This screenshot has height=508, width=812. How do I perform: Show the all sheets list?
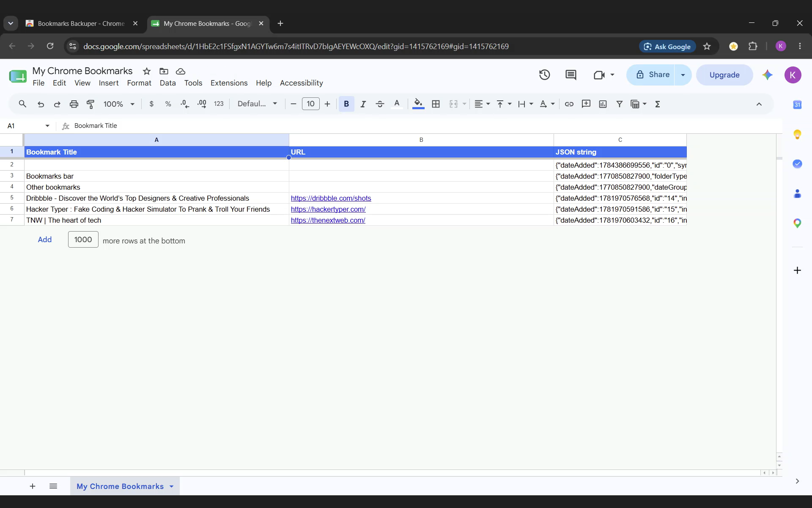pyautogui.click(x=53, y=486)
